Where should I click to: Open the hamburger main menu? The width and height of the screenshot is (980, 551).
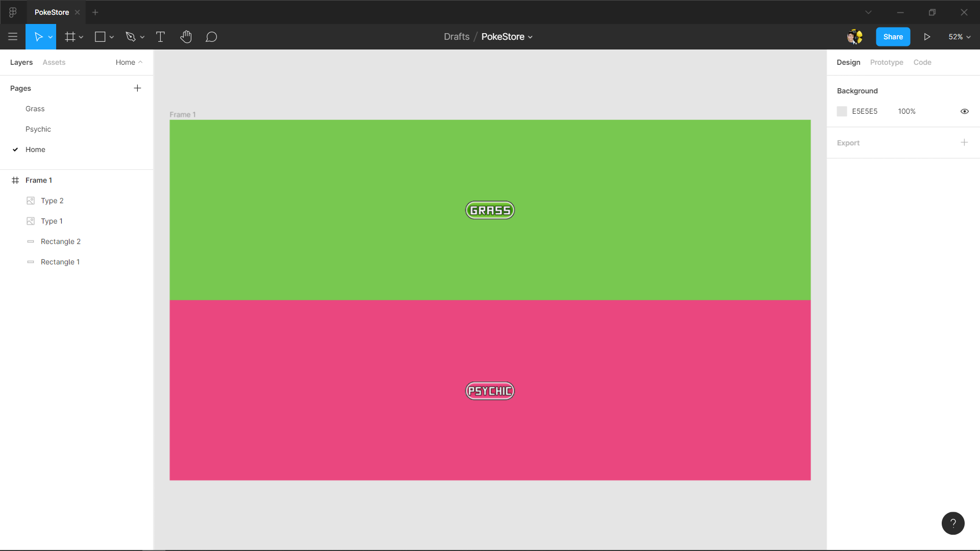click(x=13, y=37)
